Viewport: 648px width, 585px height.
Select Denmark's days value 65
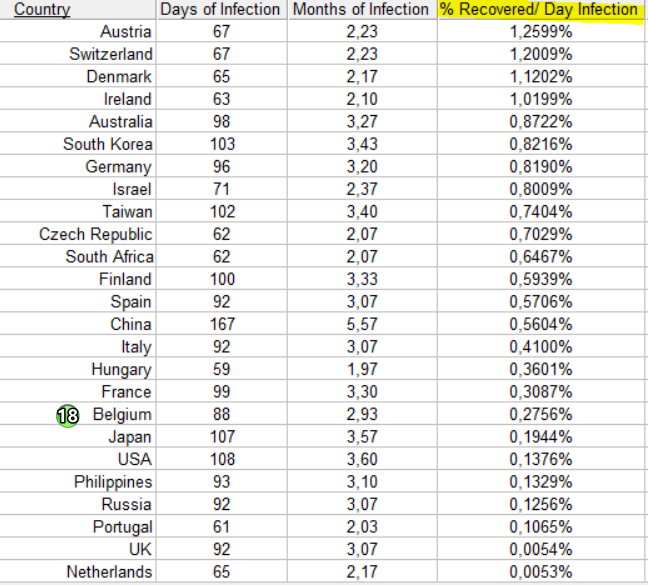tap(221, 76)
